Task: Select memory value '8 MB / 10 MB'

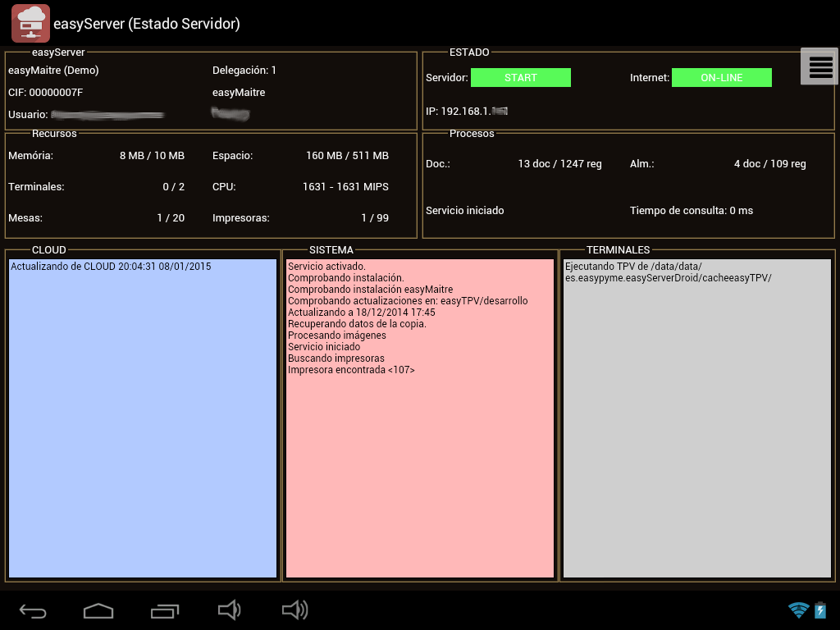Action: coord(152,156)
